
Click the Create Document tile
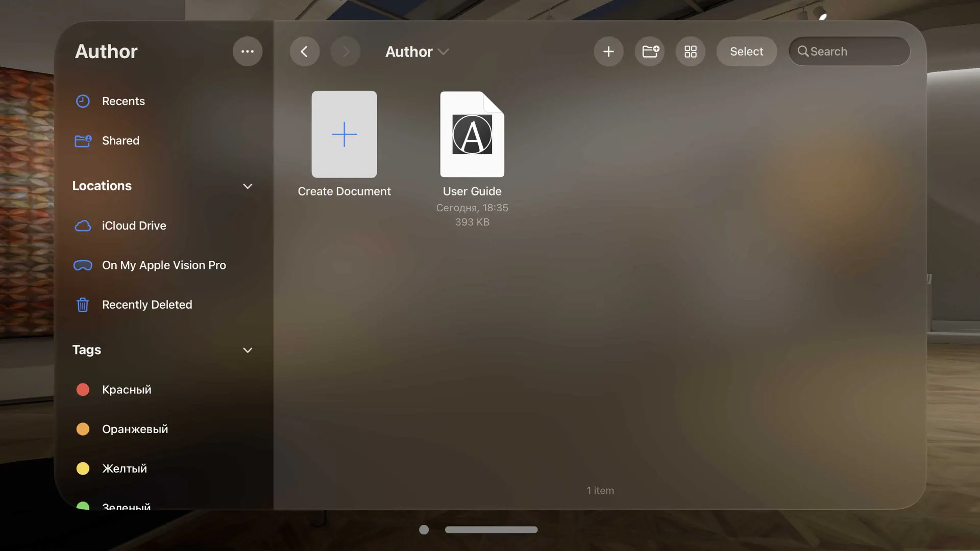click(344, 134)
